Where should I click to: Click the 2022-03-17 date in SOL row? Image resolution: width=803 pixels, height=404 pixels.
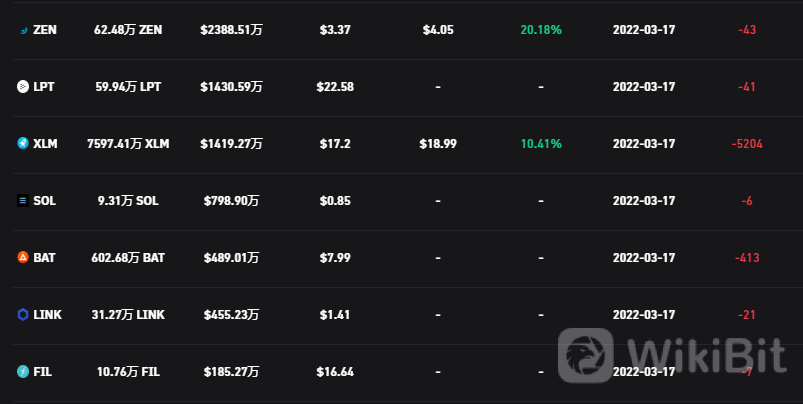point(644,201)
